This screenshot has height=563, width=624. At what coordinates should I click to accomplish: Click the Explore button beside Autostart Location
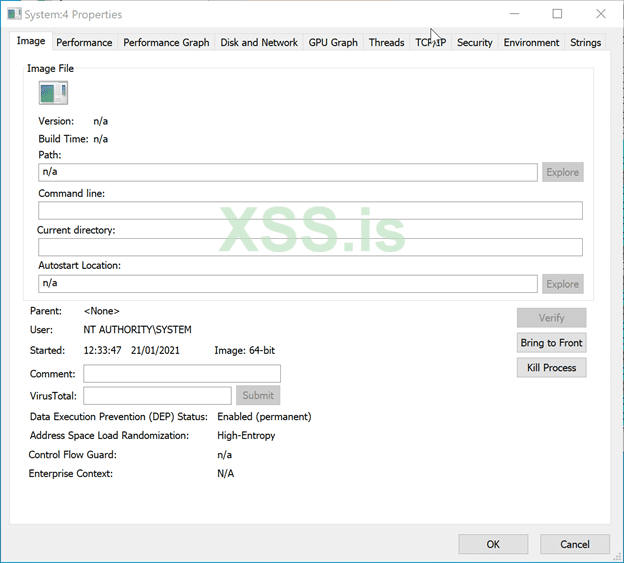tap(562, 284)
